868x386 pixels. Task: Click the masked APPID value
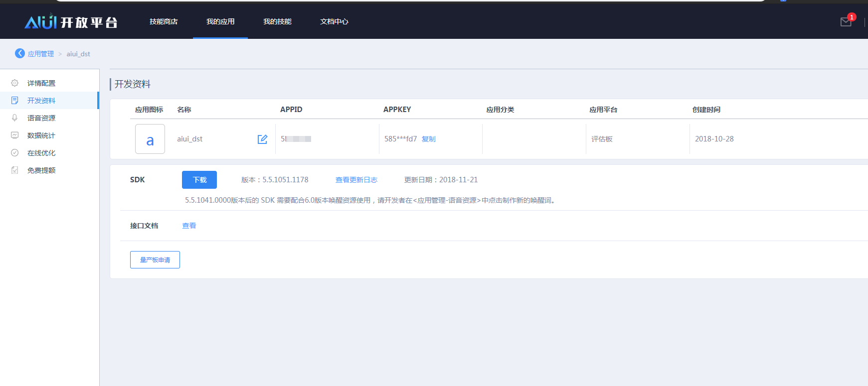coord(296,139)
